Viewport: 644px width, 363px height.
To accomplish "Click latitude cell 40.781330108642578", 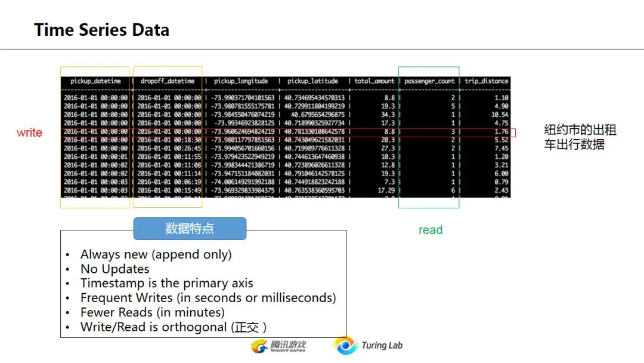I will click(x=314, y=131).
